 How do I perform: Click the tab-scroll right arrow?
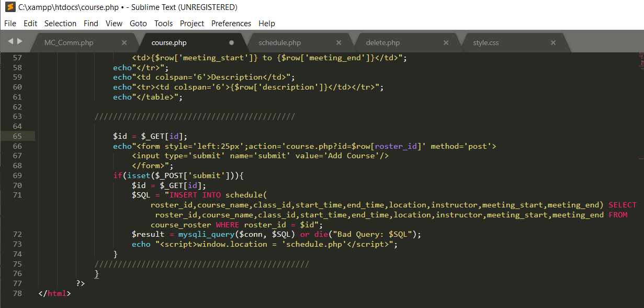20,41
